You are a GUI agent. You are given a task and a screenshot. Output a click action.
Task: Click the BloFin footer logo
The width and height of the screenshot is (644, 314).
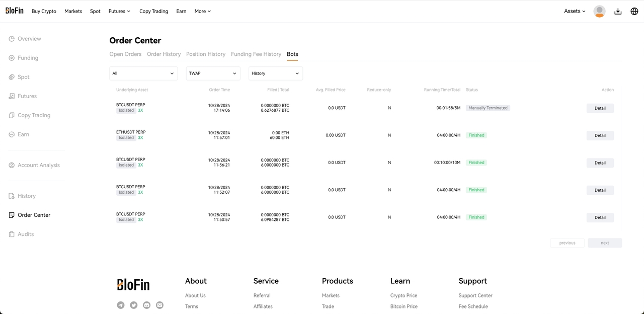point(133,285)
